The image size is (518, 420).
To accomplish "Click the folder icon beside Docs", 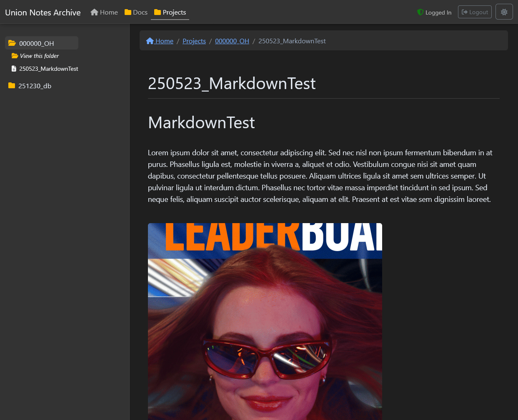I will (128, 12).
